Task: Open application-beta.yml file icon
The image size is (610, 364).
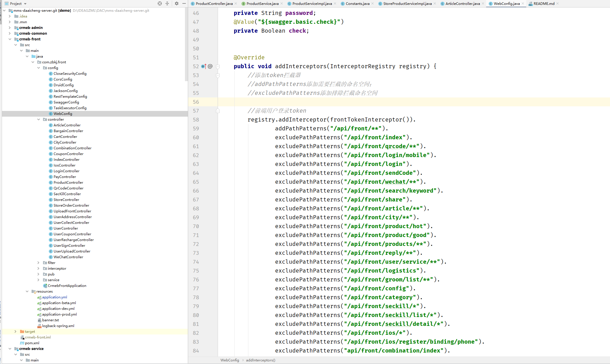Action: click(x=39, y=303)
